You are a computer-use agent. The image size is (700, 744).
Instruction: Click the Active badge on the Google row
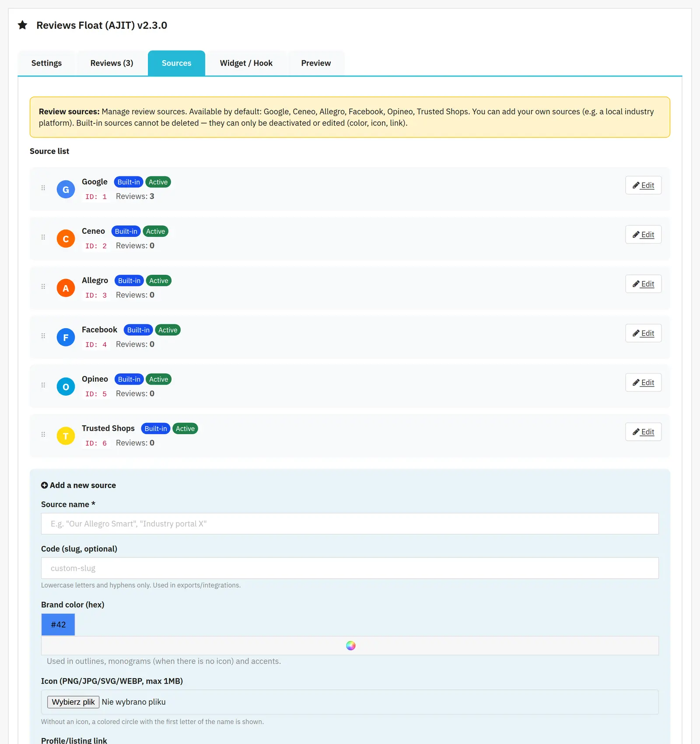point(158,182)
